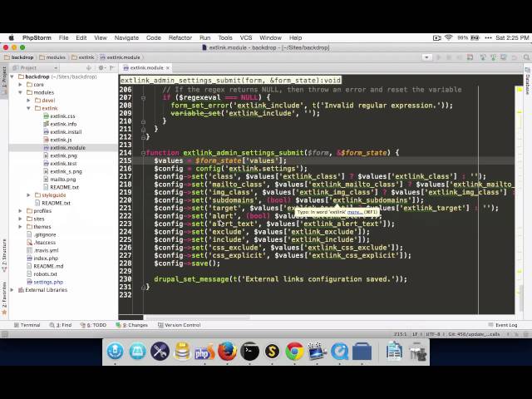
Task: Select extlink.css in project tree
Action: [59, 116]
